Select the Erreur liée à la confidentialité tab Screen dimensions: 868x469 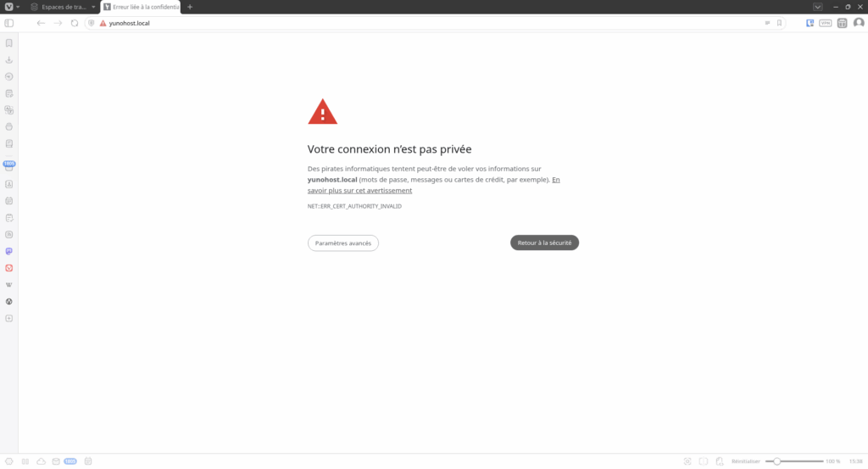[142, 7]
